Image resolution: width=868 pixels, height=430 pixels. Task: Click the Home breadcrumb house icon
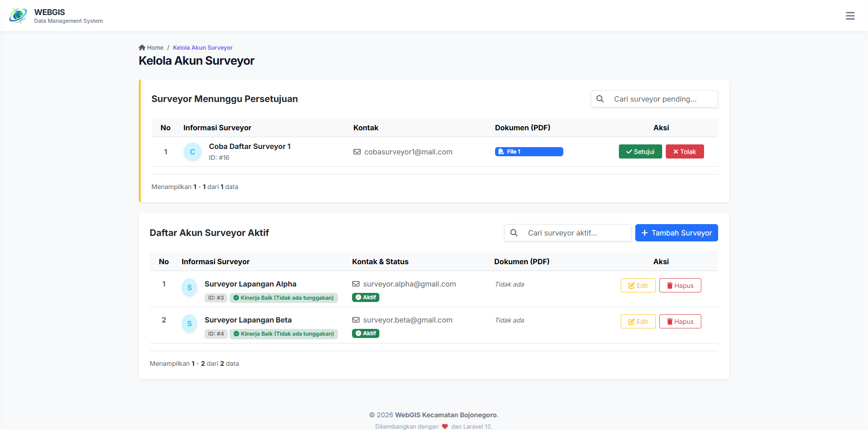tap(142, 47)
